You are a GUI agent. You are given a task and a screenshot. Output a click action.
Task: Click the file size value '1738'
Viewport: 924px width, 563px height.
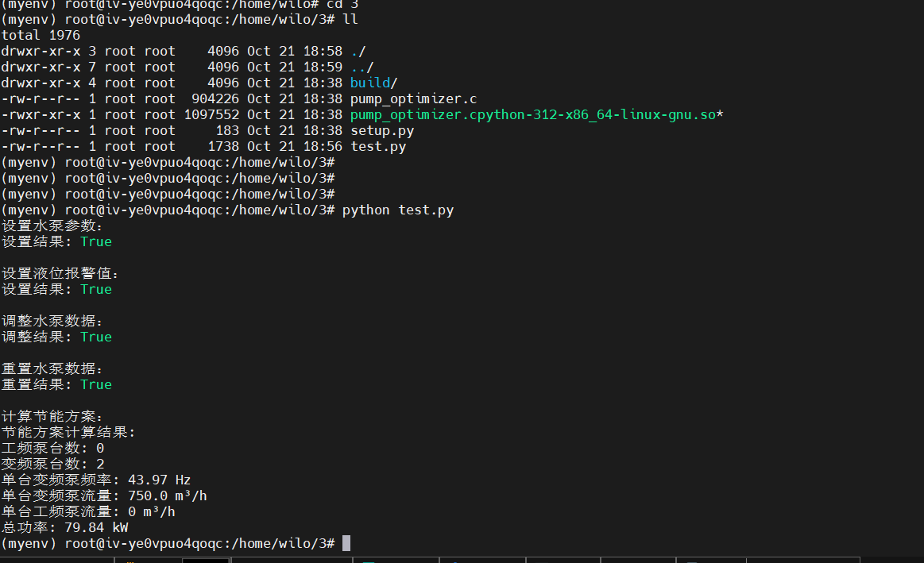223,147
